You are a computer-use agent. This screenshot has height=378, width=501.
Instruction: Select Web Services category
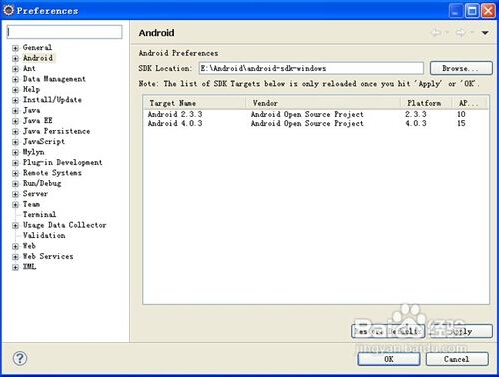pyautogui.click(x=48, y=256)
